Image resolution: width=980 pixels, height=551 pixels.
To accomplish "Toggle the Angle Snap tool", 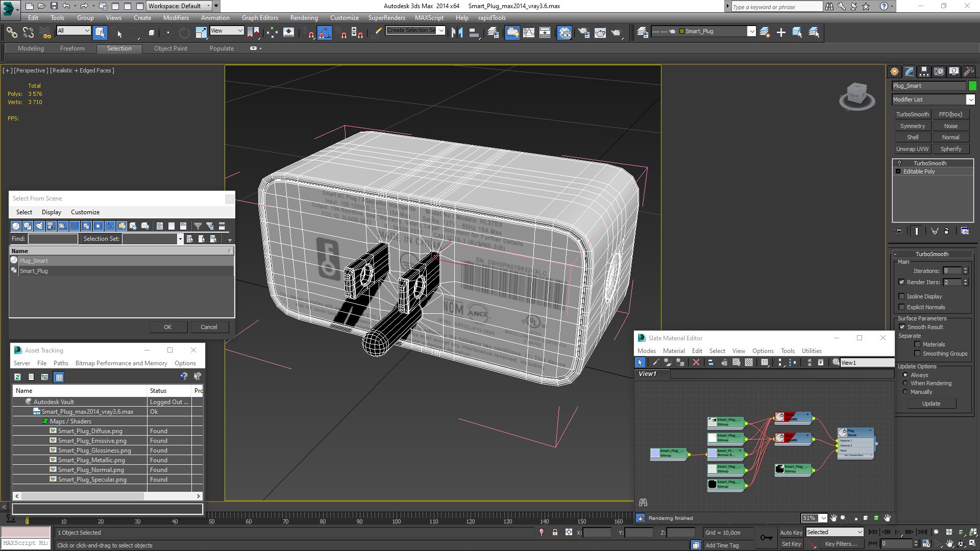I will 325,33.
